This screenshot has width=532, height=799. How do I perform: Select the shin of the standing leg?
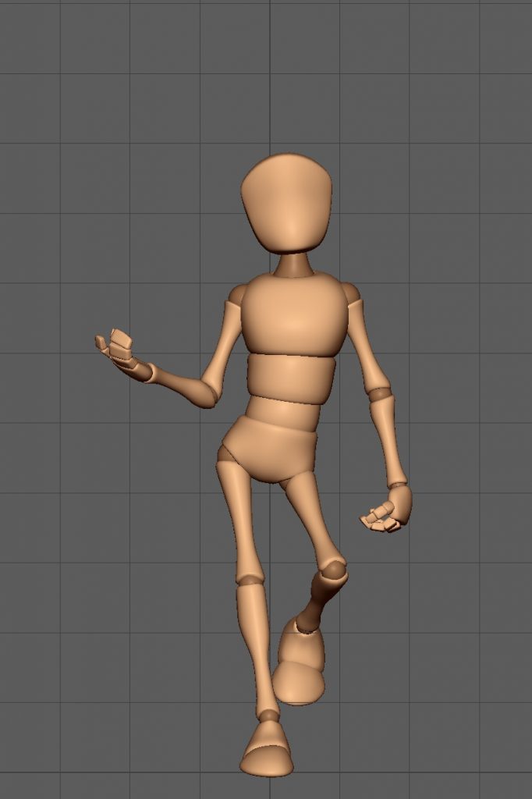(257, 648)
